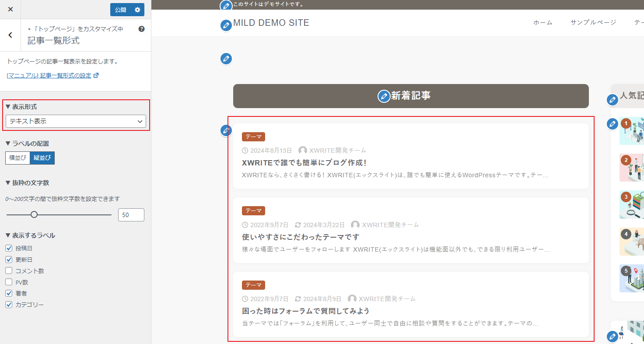The width and height of the screenshot is (644, 344).
Task: Enable the コメント数 checkbox
Action: click(x=8, y=270)
